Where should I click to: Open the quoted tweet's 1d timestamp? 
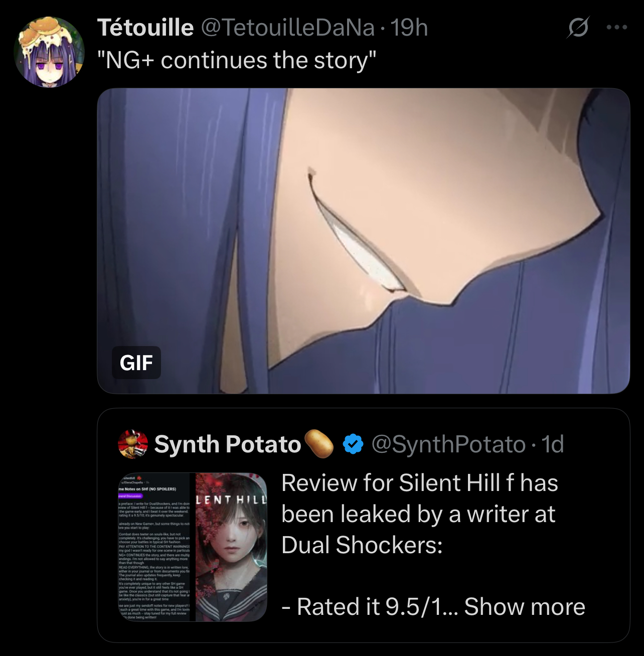point(553,444)
